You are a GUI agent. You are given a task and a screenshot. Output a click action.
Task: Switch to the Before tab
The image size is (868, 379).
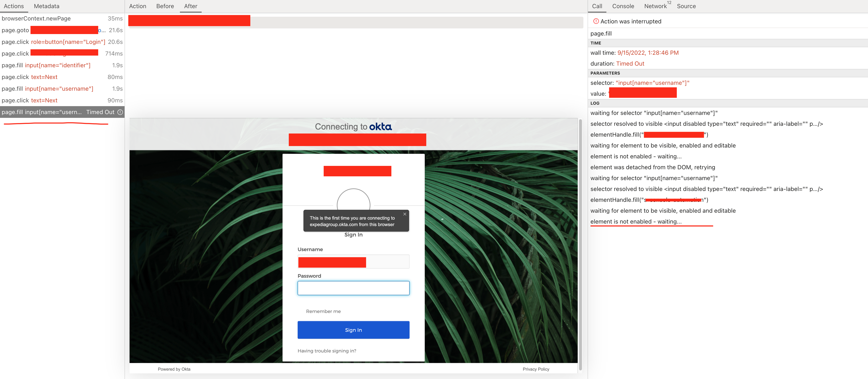coord(165,6)
